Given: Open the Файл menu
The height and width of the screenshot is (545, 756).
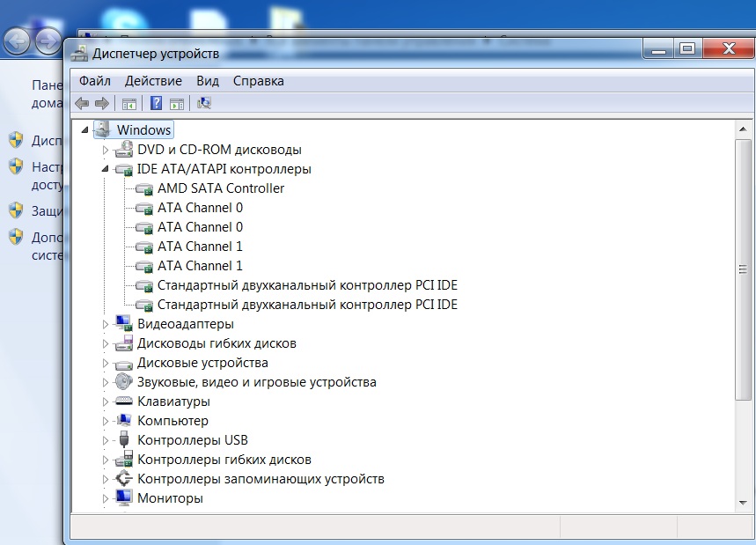Looking at the screenshot, I should pyautogui.click(x=95, y=81).
